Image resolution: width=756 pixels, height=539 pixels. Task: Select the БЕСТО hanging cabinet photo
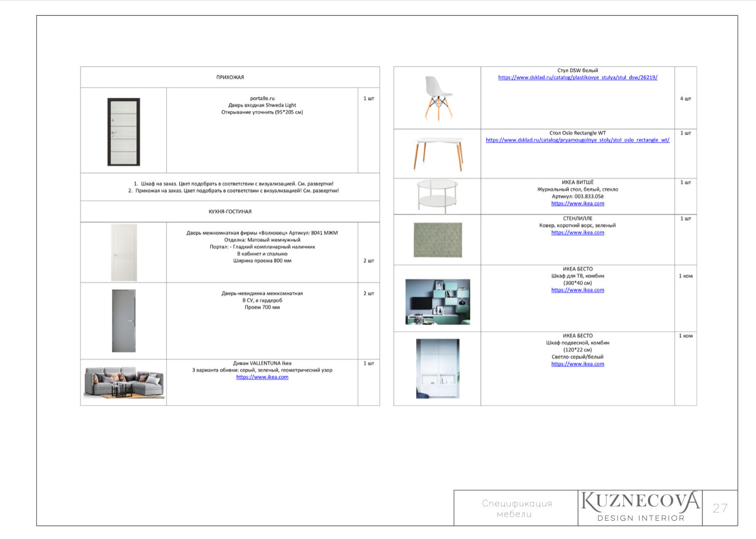pos(438,368)
